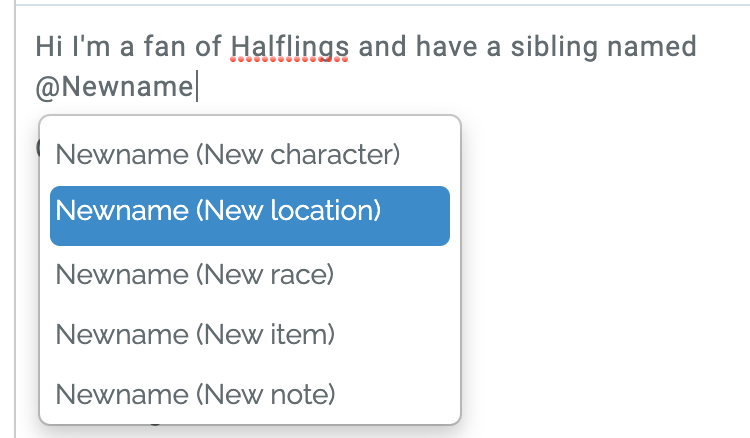Click the "@" symbol starting the mention

[x=46, y=88]
